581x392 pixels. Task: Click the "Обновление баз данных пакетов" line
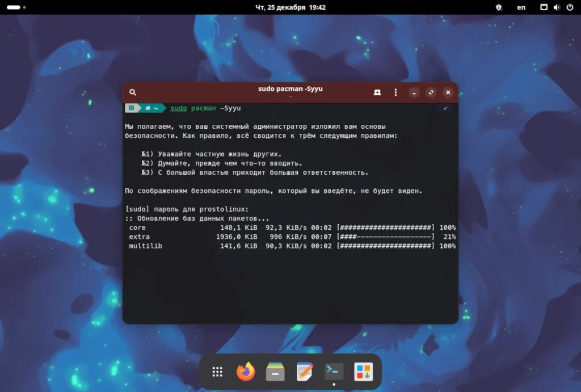click(x=197, y=218)
